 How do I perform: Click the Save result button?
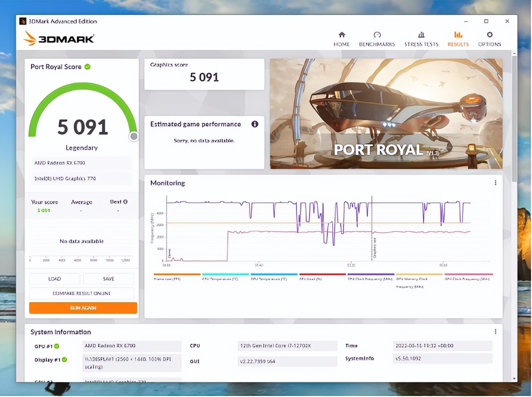(x=108, y=279)
